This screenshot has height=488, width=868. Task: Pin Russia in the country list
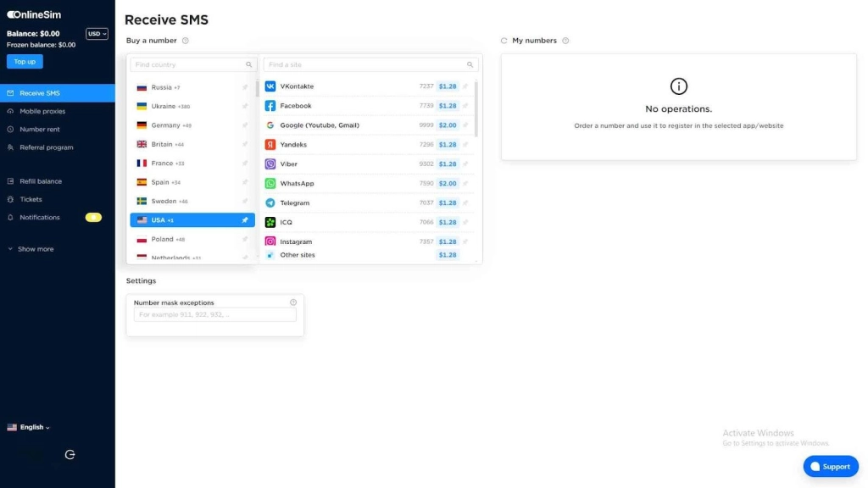pyautogui.click(x=245, y=87)
